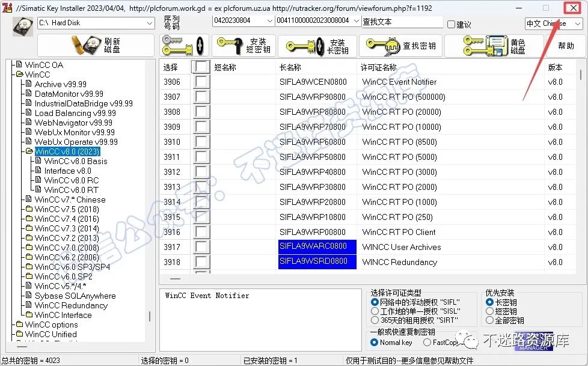Select WebUx Operate v99.99 tree item
The height and width of the screenshot is (366, 588).
tap(76, 142)
